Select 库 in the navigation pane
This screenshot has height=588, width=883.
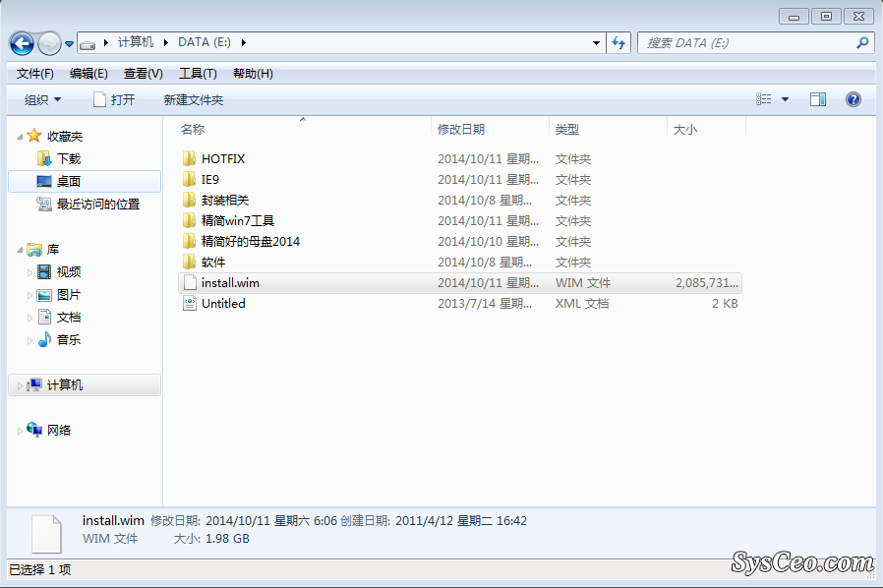tap(53, 250)
